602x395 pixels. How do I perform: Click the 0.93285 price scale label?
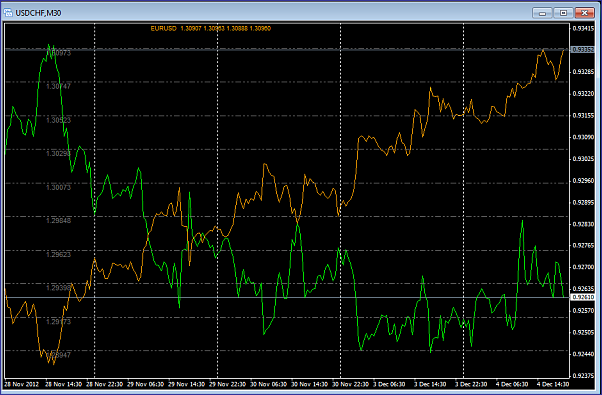[583, 72]
